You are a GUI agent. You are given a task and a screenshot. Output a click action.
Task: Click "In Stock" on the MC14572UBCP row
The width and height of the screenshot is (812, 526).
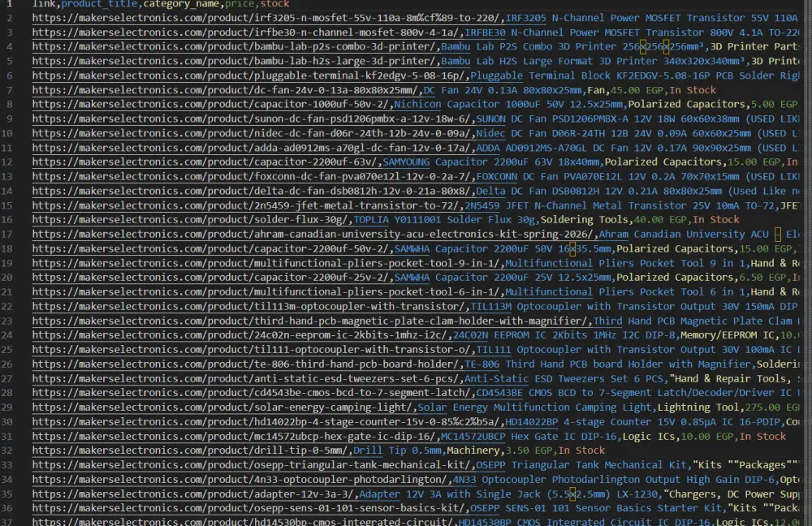(762, 437)
